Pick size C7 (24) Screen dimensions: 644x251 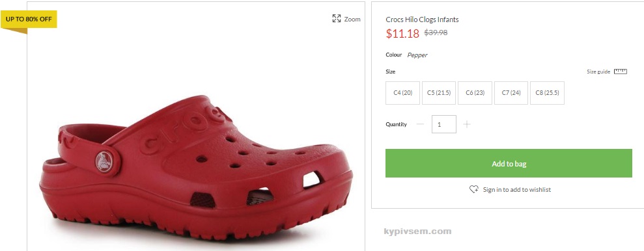point(511,93)
